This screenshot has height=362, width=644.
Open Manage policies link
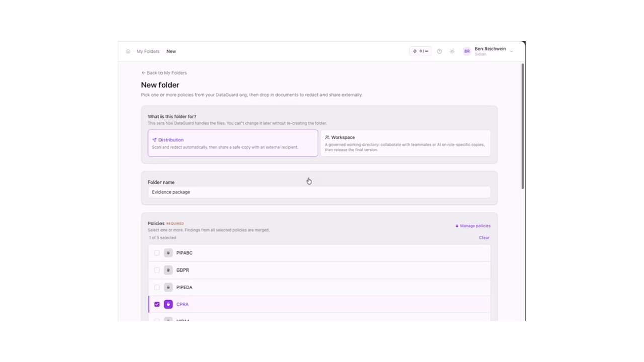(x=473, y=226)
